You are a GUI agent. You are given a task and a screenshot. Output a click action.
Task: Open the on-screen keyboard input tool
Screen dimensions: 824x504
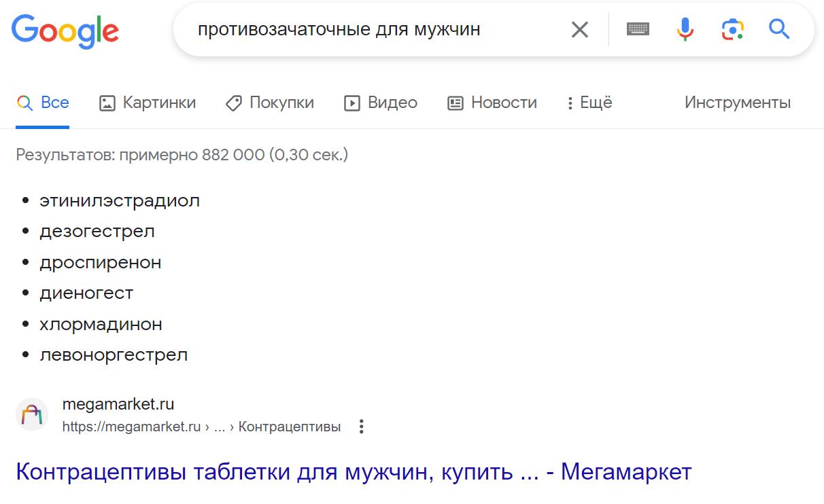(x=638, y=29)
